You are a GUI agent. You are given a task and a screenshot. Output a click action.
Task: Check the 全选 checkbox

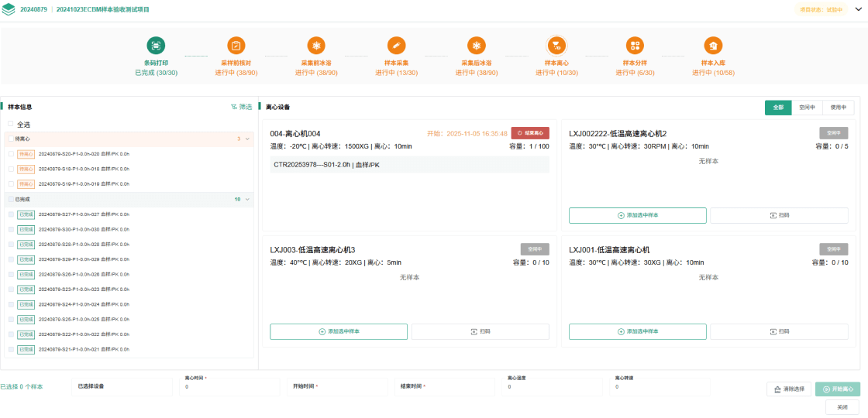(x=11, y=124)
